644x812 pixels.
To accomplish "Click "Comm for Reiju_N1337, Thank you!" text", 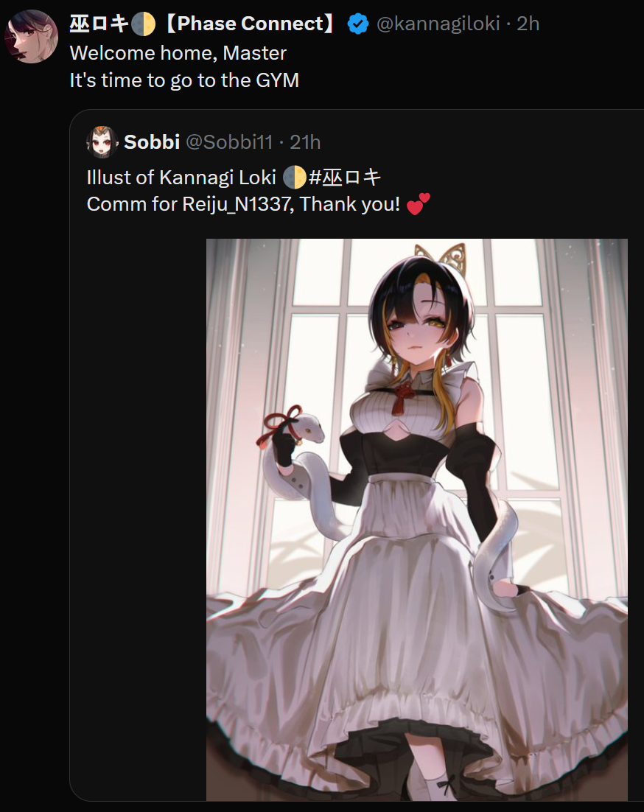I will (x=243, y=204).
